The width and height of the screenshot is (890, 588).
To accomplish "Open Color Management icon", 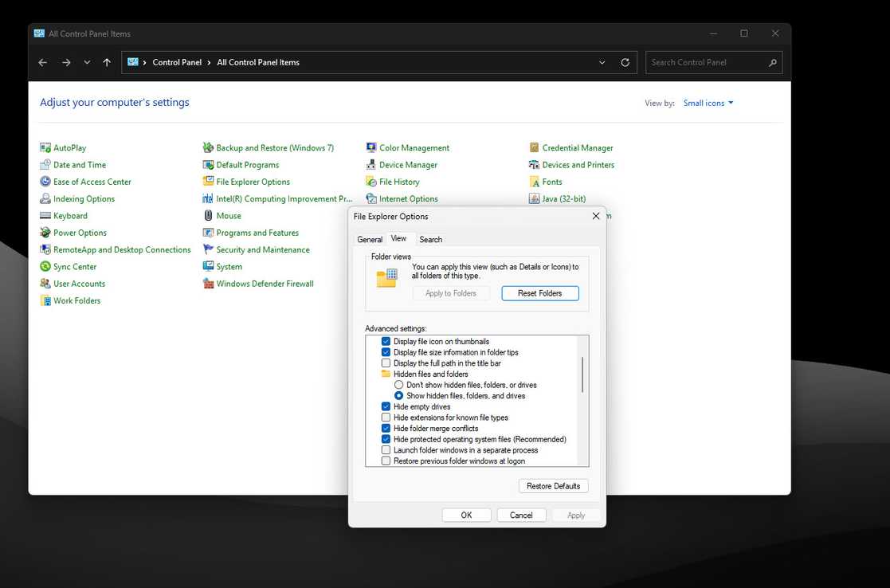I will pyautogui.click(x=371, y=148).
